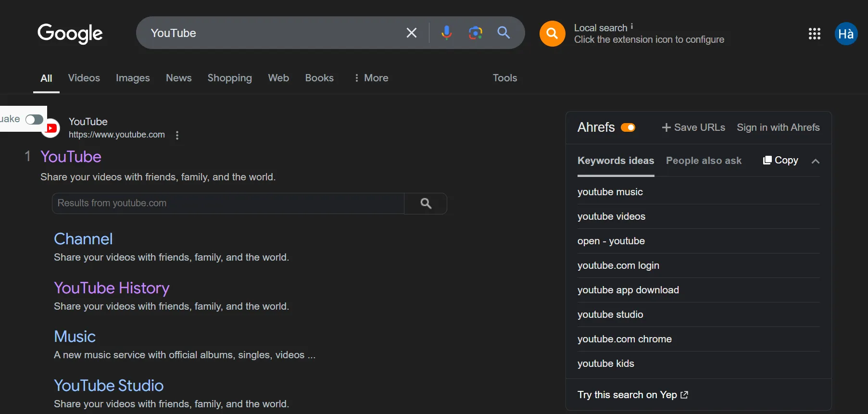Select the All results tab
868x414 pixels.
click(x=47, y=78)
